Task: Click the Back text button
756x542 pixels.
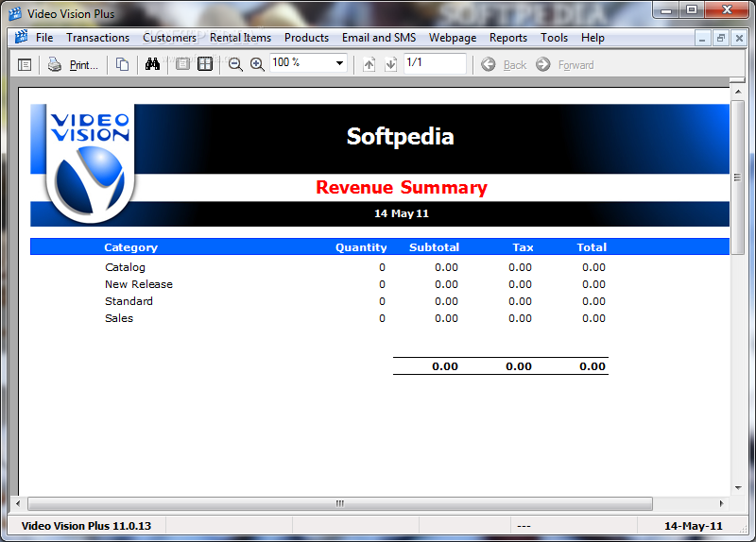Action: (x=515, y=65)
